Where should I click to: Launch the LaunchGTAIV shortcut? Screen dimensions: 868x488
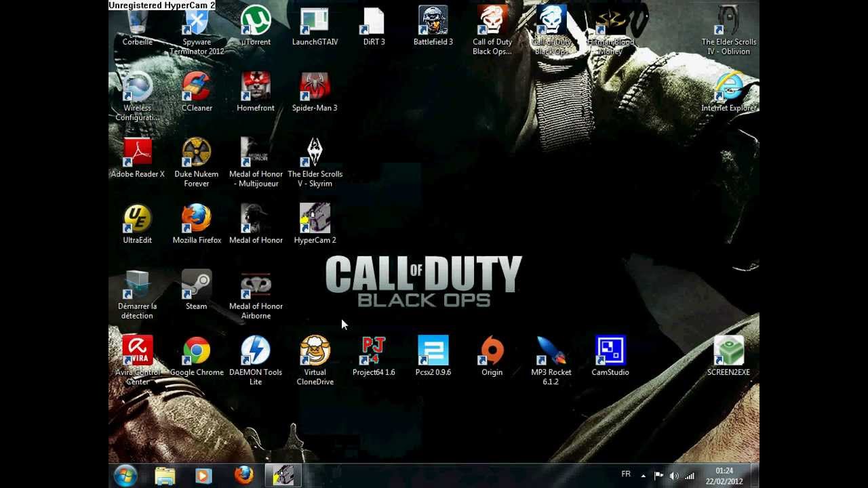[315, 27]
